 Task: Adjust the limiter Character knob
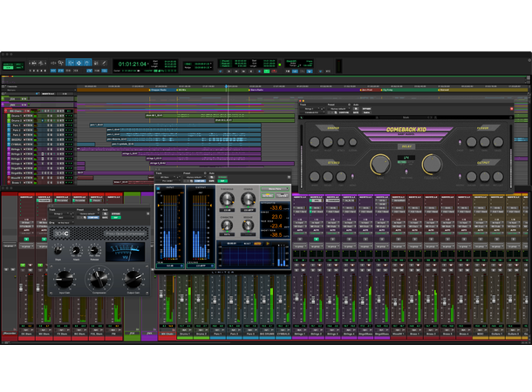tap(227, 225)
